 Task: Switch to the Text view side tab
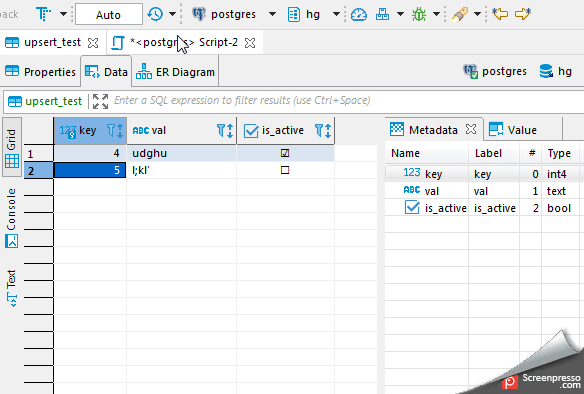(12, 288)
